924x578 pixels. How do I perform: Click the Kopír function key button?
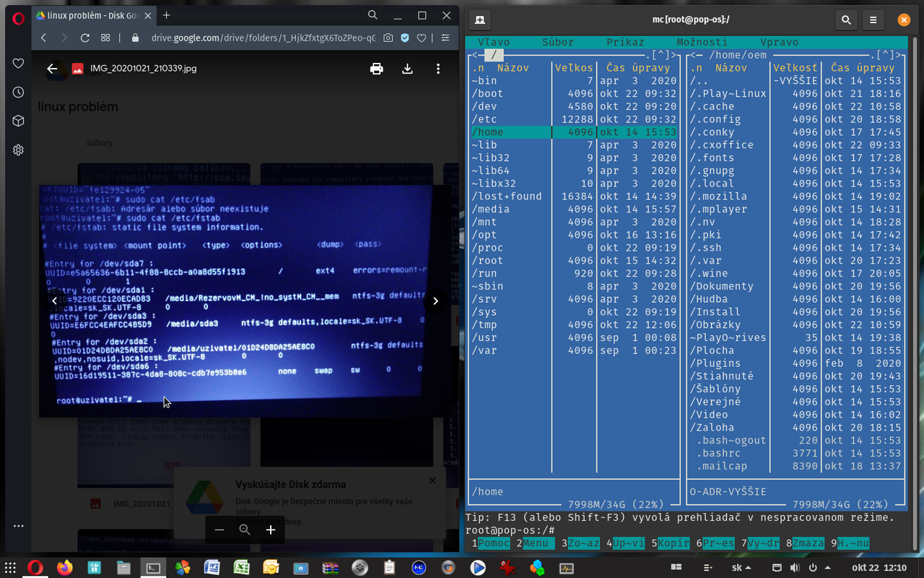click(673, 543)
